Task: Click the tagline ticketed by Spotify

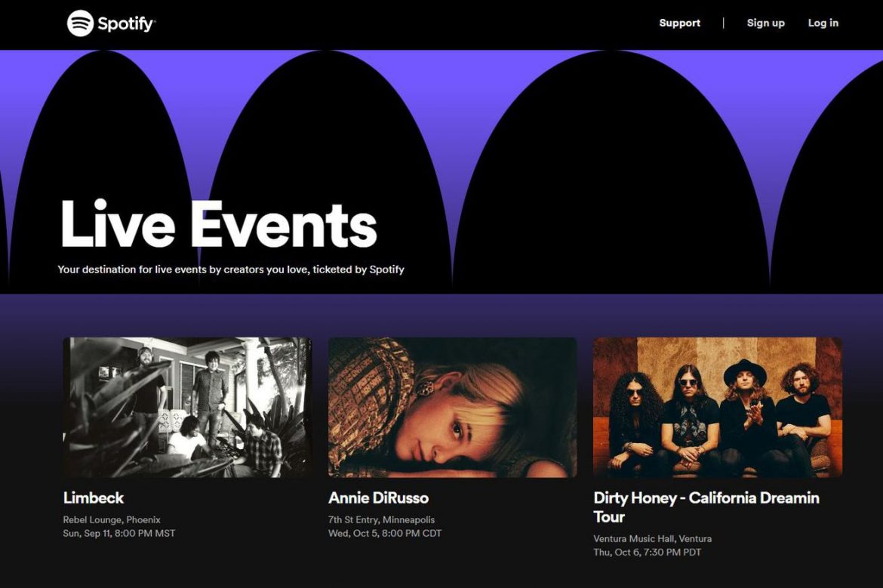Action: pyautogui.click(x=231, y=269)
